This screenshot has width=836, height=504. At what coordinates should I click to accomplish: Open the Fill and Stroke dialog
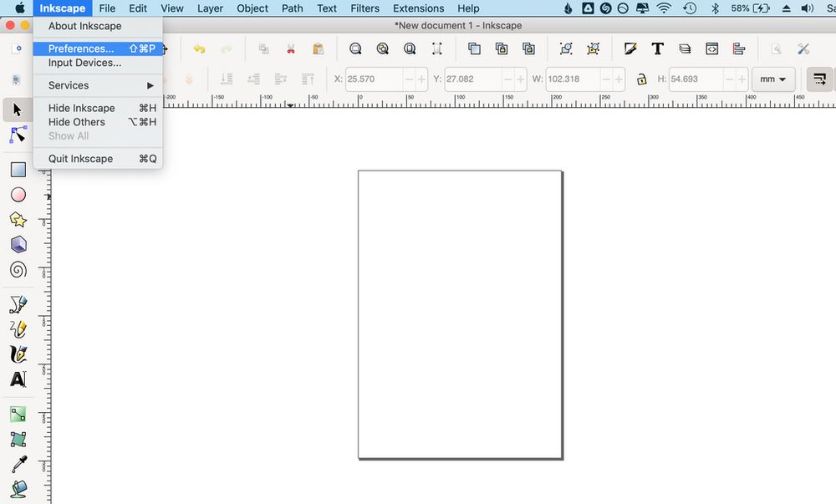(x=630, y=48)
